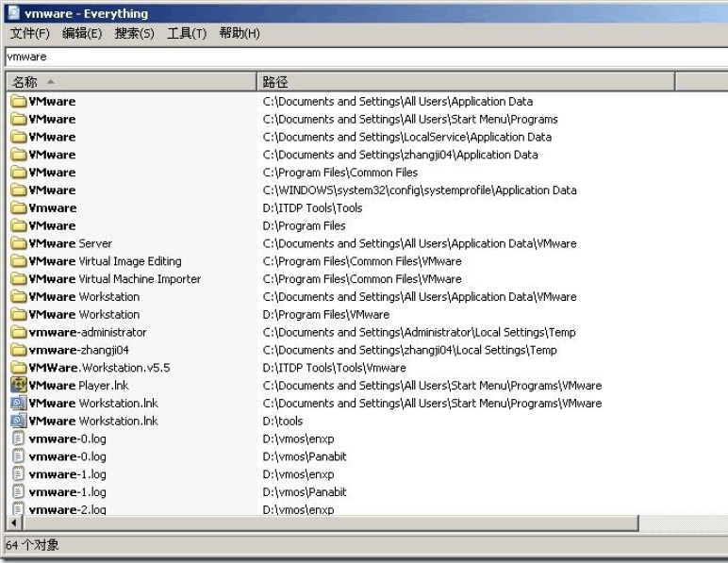Open the 编辑(E) menu

click(82, 33)
